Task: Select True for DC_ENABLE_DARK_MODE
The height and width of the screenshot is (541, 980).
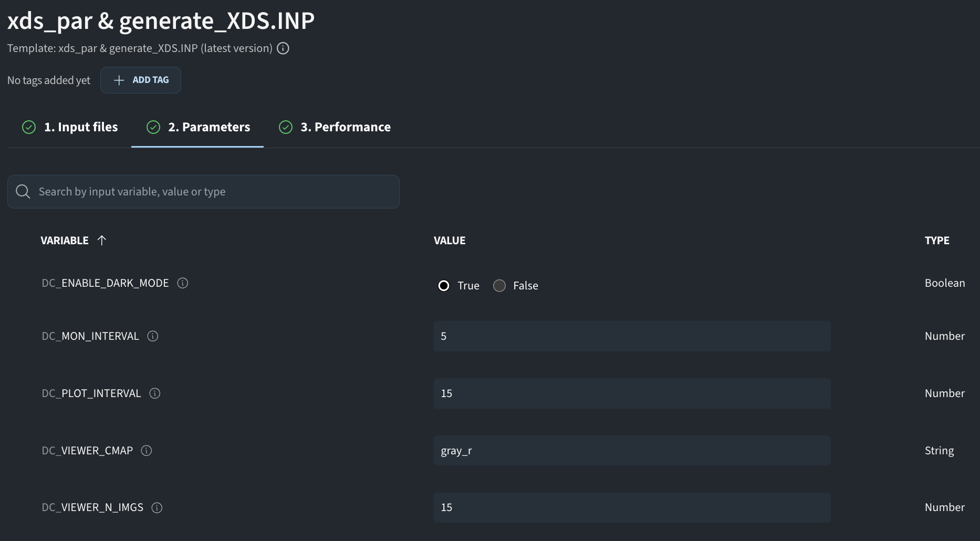Action: coord(444,286)
